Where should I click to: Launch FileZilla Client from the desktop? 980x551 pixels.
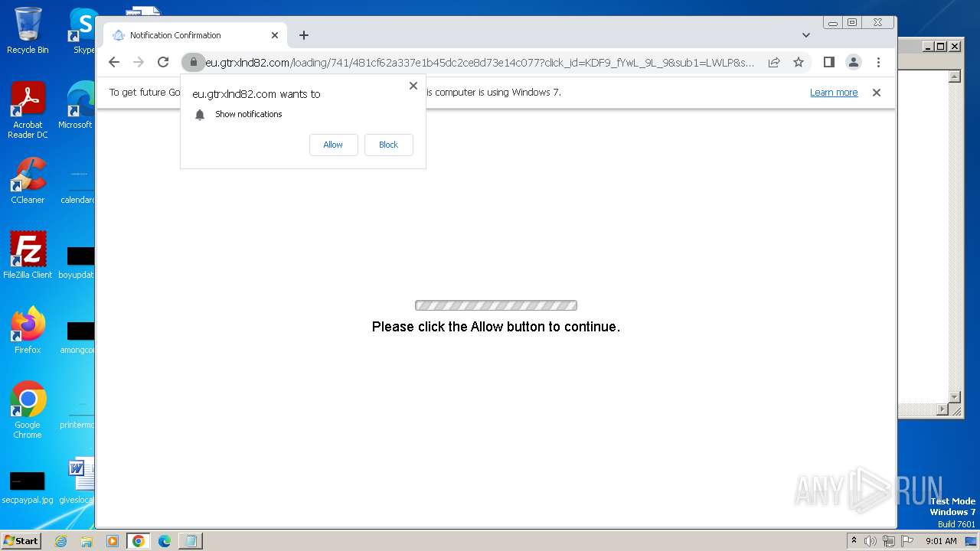point(28,255)
